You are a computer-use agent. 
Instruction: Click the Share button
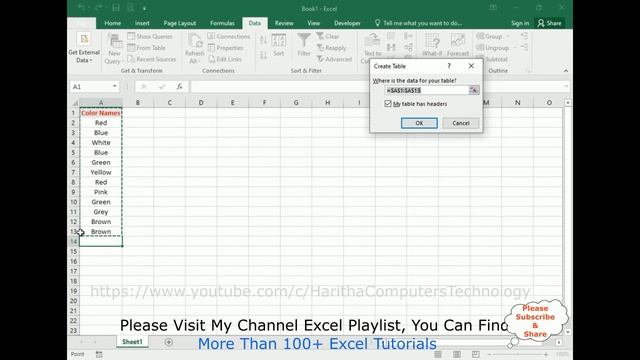[x=549, y=23]
